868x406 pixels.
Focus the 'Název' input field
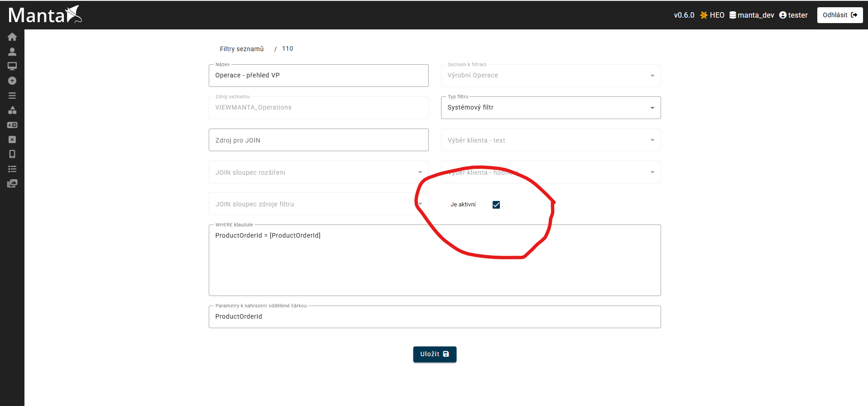pos(318,76)
